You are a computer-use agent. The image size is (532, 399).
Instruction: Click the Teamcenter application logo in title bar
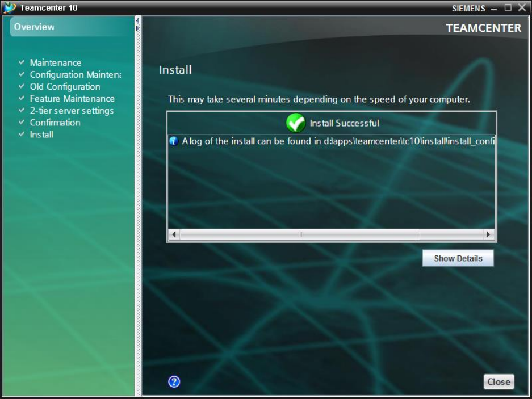click(9, 7)
